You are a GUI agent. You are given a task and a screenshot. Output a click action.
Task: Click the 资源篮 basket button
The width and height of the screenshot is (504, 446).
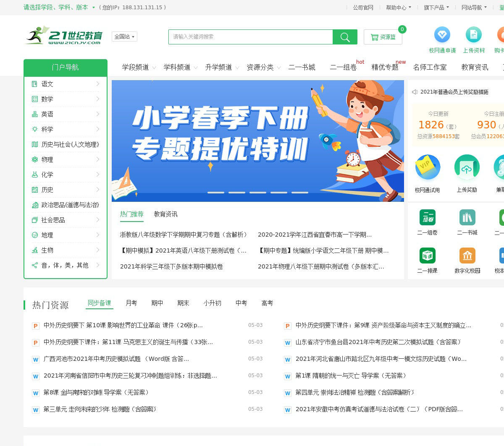[383, 37]
